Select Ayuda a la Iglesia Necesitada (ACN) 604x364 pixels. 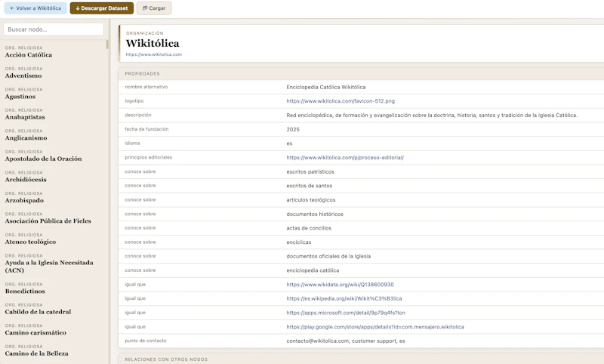(x=49, y=267)
